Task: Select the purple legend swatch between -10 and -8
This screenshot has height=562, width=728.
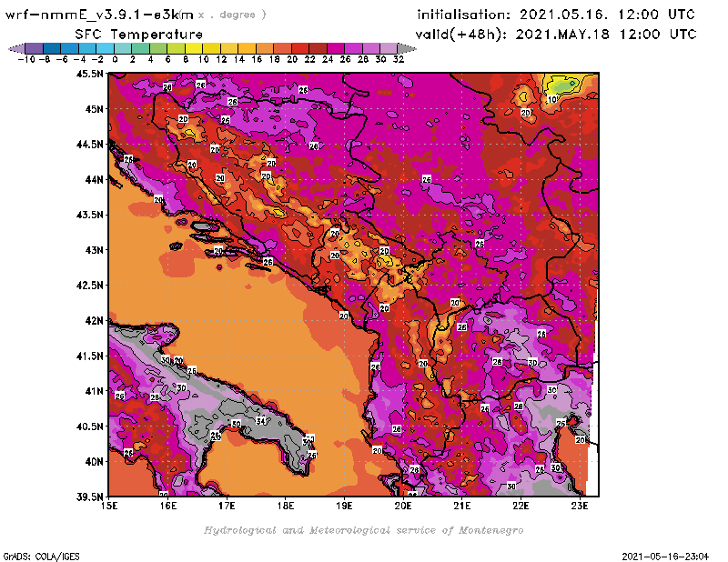Action: coord(35,48)
